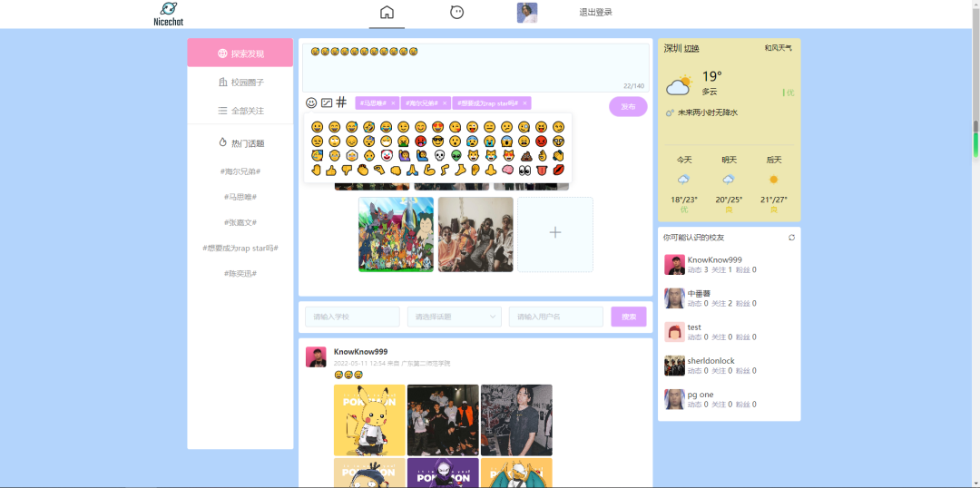This screenshot has height=488, width=980.
Task: Click the 请输入用户名 username field
Action: click(556, 317)
